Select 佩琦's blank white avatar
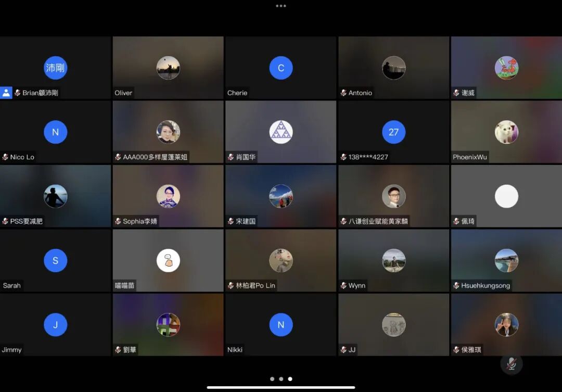 [506, 196]
